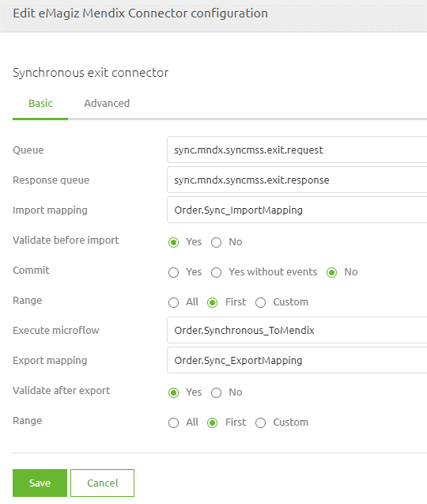Click the Edit eMagiz Mendix Connector configuration title
Viewport: 427px width, 504px height.
click(x=141, y=13)
